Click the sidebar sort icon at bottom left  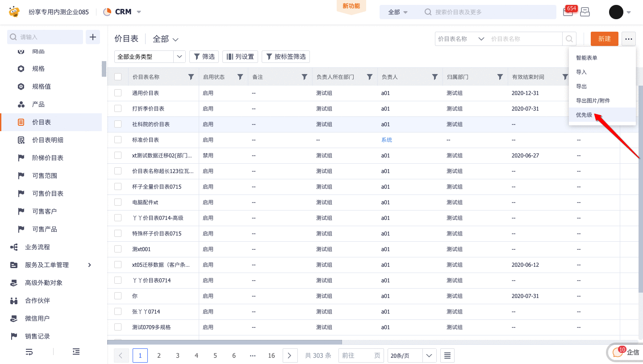click(29, 352)
